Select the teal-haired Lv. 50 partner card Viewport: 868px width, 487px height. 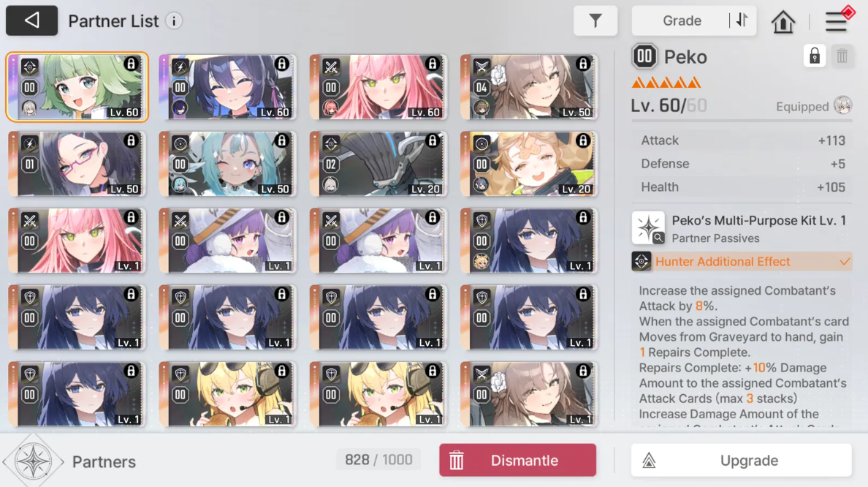click(x=227, y=164)
